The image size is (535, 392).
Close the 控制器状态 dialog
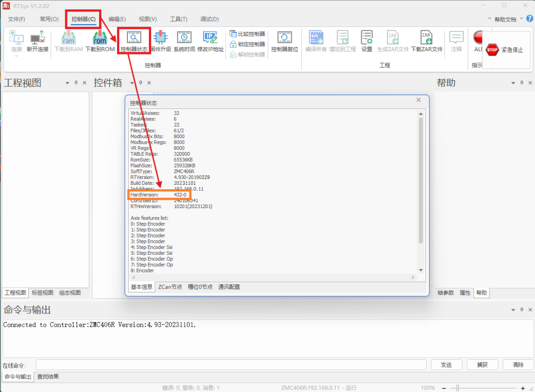pyautogui.click(x=419, y=100)
